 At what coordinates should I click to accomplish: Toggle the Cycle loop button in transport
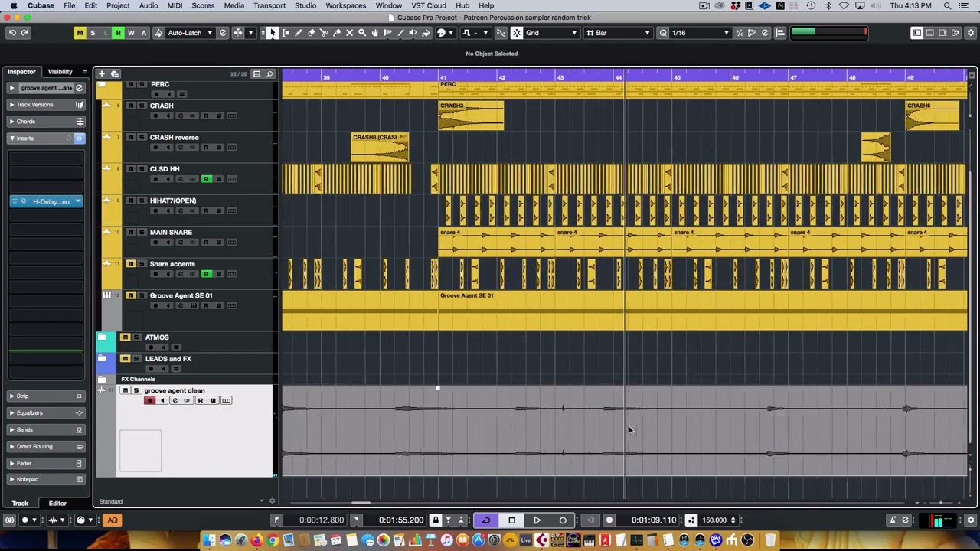pyautogui.click(x=485, y=520)
